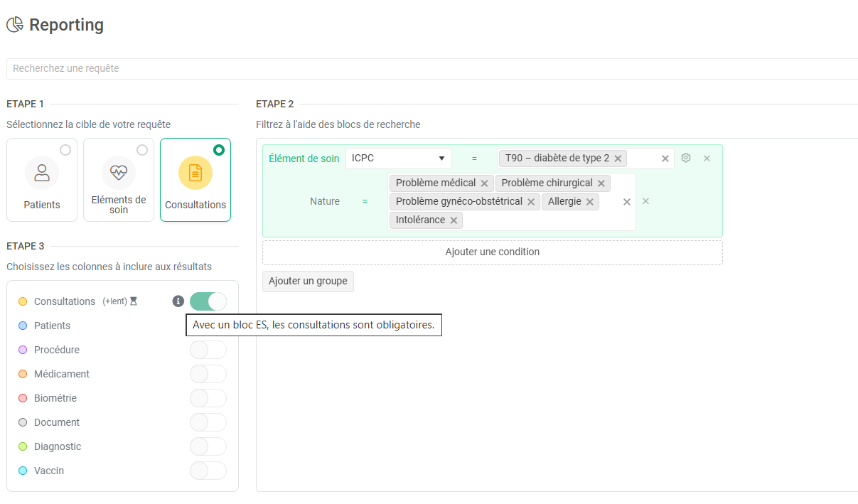
Task: Enable the Médicament column toggle
Action: 208,374
